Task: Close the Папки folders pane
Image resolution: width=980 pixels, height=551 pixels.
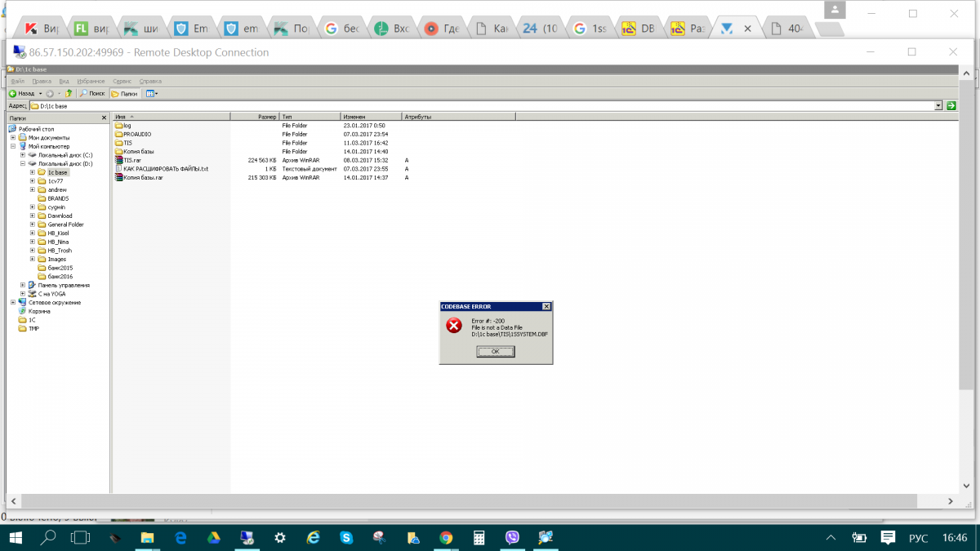Action: point(104,118)
